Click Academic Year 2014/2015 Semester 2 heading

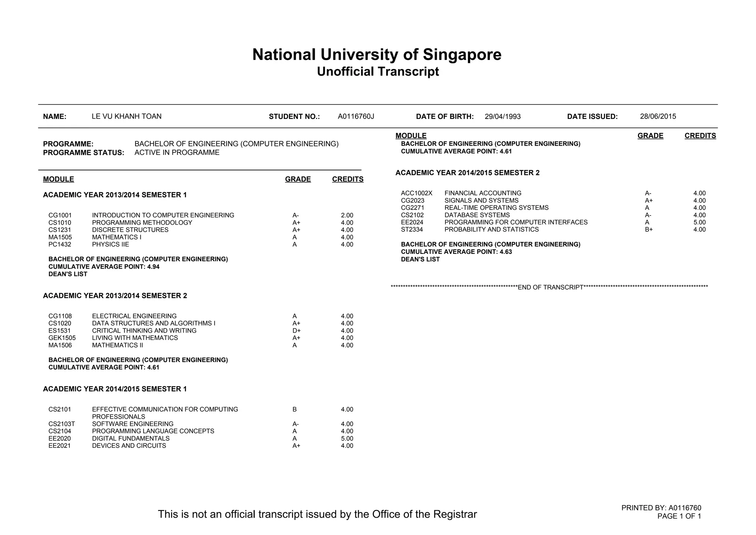click(467, 173)
